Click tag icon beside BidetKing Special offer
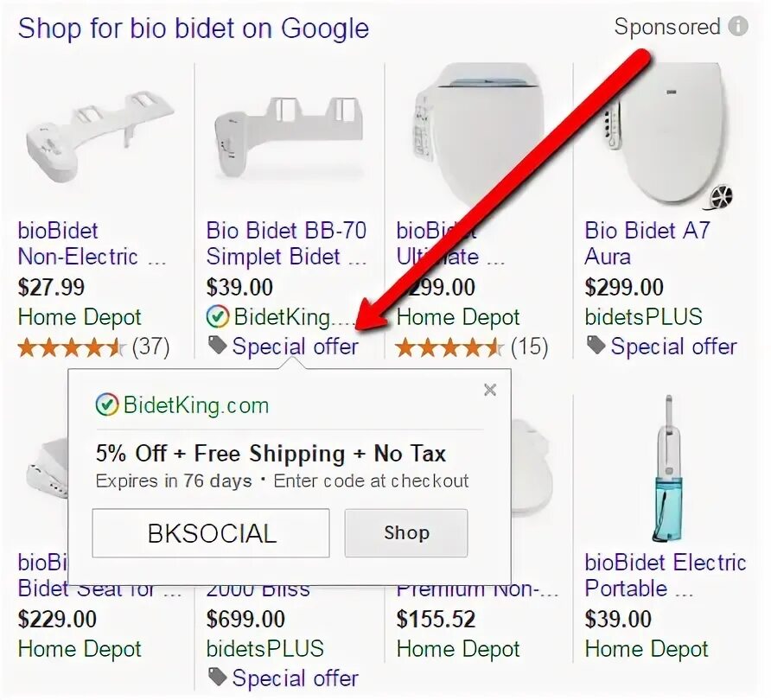This screenshot has height=700, width=771. [x=217, y=345]
